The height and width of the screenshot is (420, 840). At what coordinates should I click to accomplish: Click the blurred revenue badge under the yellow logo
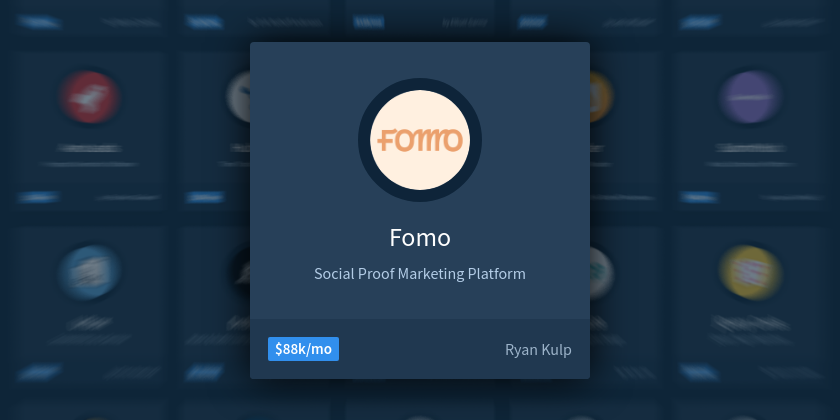[699, 372]
